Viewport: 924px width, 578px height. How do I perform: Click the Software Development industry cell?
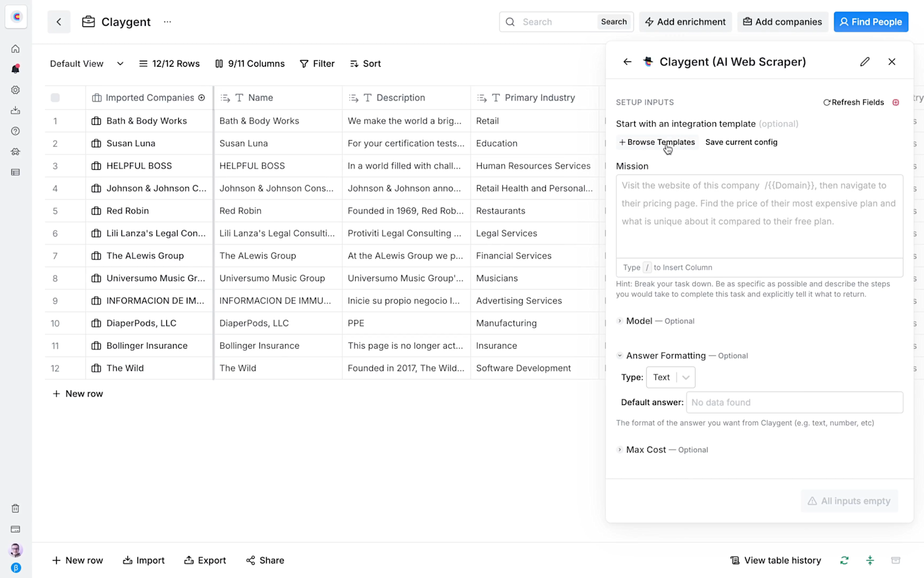tap(535, 368)
